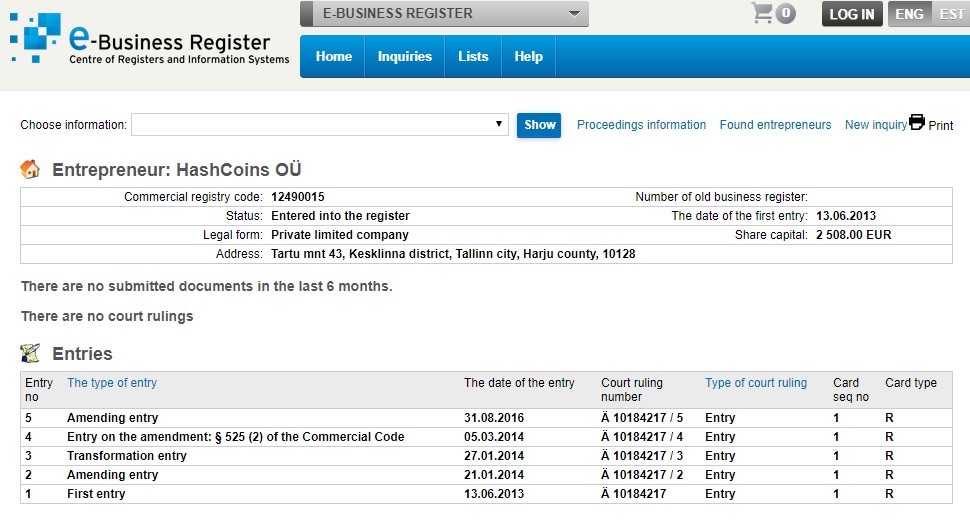Click court ruling number Ä 10184217 / 4
Screen dimensions: 970x521
[x=642, y=437]
